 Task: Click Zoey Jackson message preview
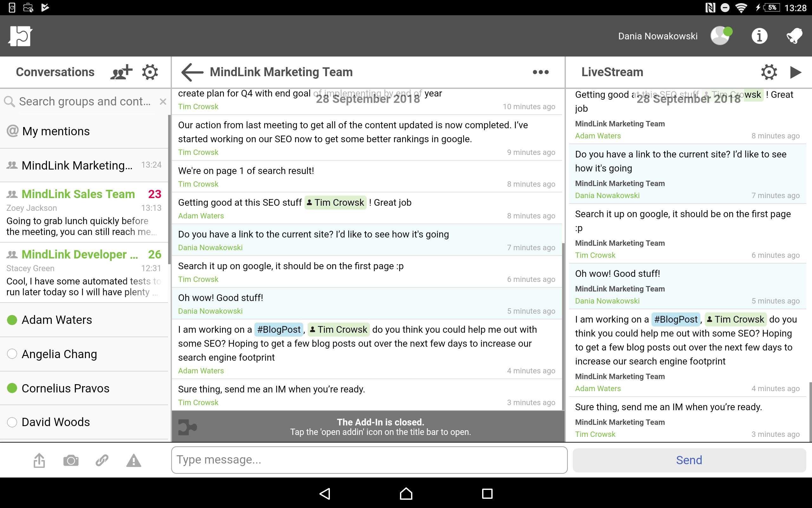point(82,226)
